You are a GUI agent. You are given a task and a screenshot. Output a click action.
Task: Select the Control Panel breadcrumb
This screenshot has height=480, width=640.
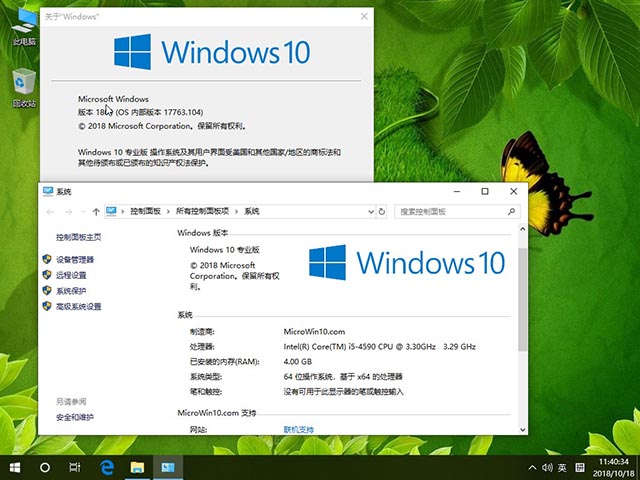145,211
